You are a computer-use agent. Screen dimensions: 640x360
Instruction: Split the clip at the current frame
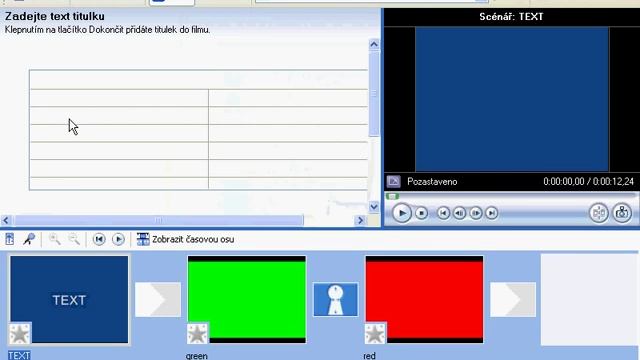[x=599, y=213]
